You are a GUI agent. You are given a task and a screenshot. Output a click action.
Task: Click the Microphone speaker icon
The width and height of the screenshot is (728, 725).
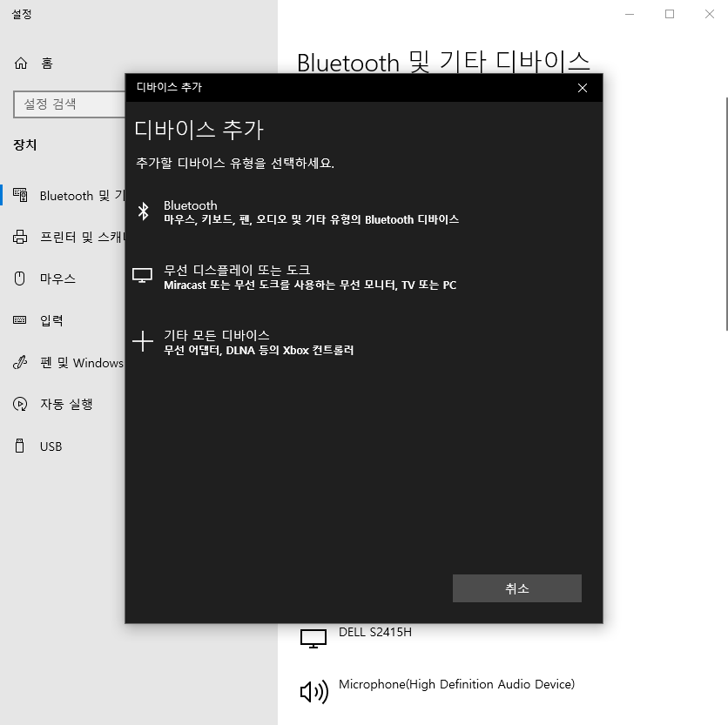[314, 692]
